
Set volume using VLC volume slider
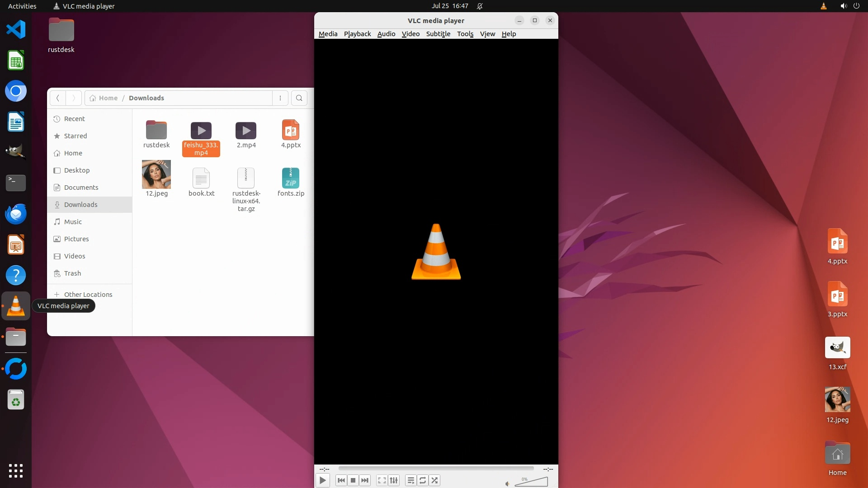point(532,482)
